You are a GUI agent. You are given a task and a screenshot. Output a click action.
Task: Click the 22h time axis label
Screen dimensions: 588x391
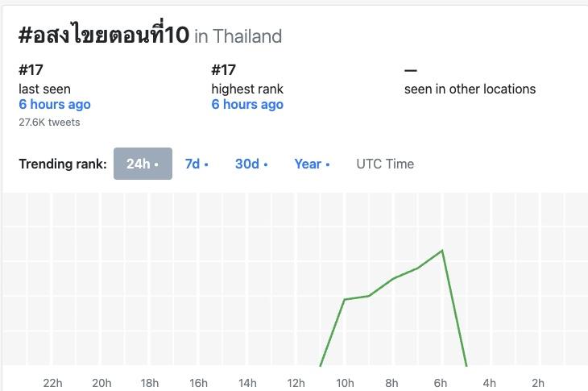pyautogui.click(x=52, y=383)
